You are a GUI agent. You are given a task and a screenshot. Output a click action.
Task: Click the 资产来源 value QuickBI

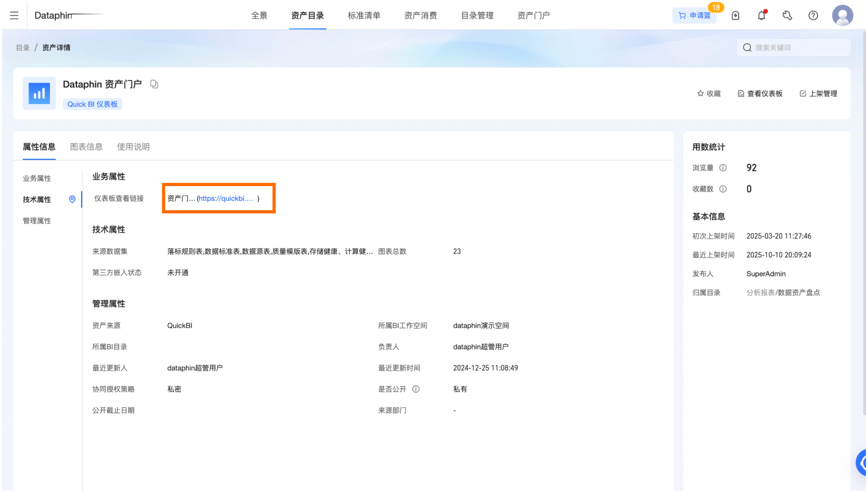pos(180,325)
